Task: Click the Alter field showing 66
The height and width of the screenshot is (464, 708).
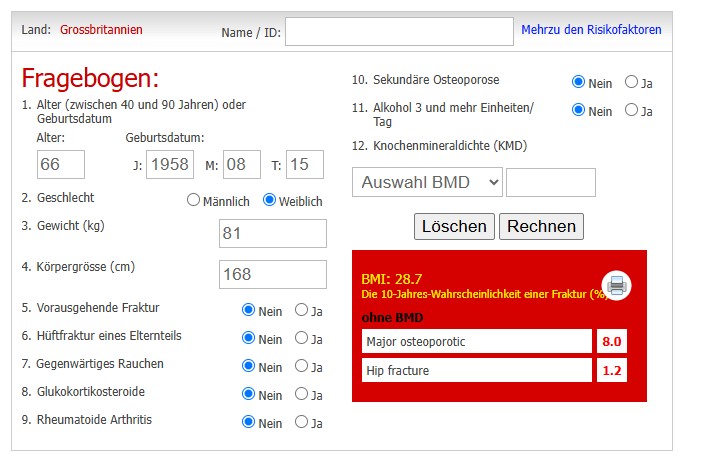Action: (61, 164)
